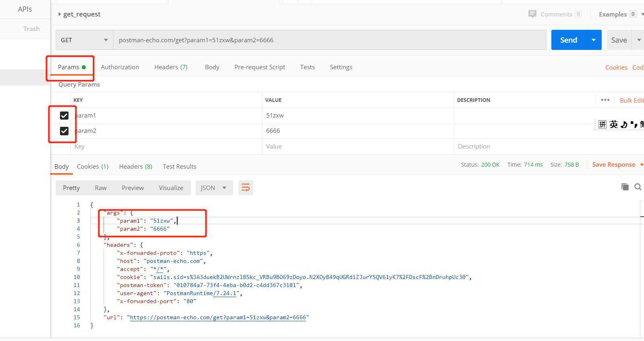The image size is (644, 341).
Task: Click the Comments speech bubble icon
Action: [x=532, y=14]
